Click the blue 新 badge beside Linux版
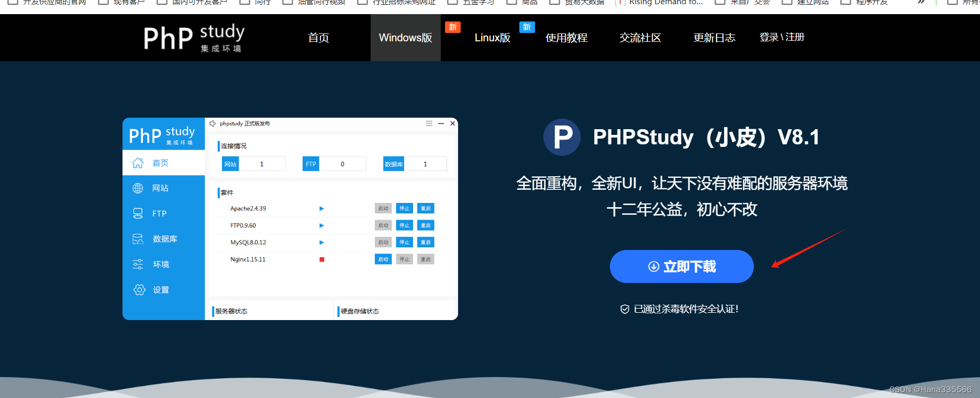Image resolution: width=980 pixels, height=398 pixels. point(527,27)
